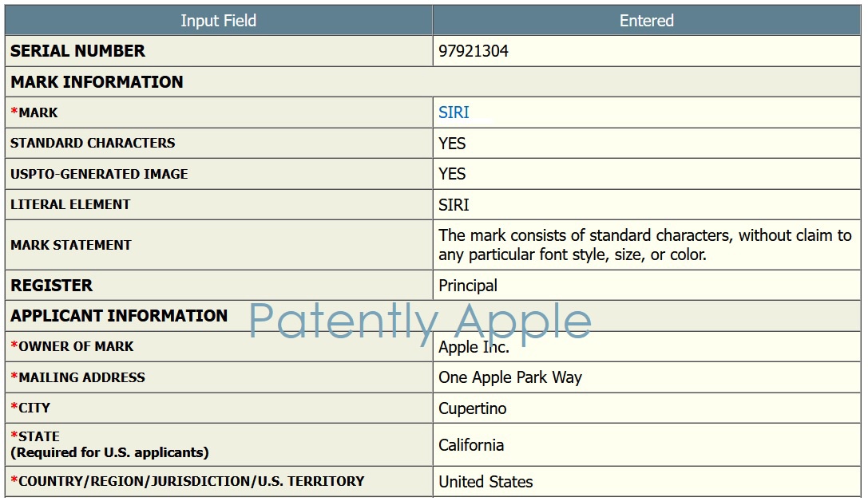Click the STANDARD CHARACTERS label
The width and height of the screenshot is (868, 501).
pos(93,144)
